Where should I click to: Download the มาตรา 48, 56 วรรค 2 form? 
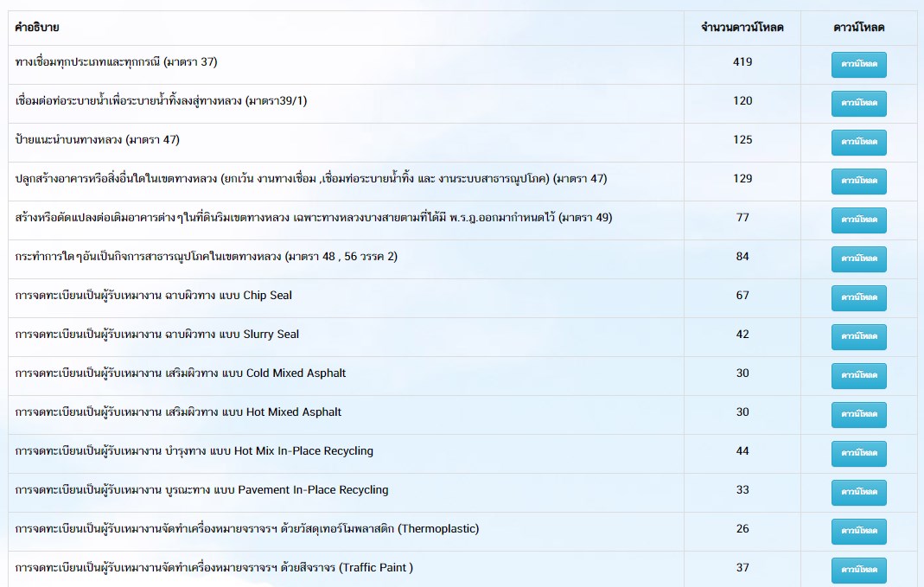click(x=858, y=258)
